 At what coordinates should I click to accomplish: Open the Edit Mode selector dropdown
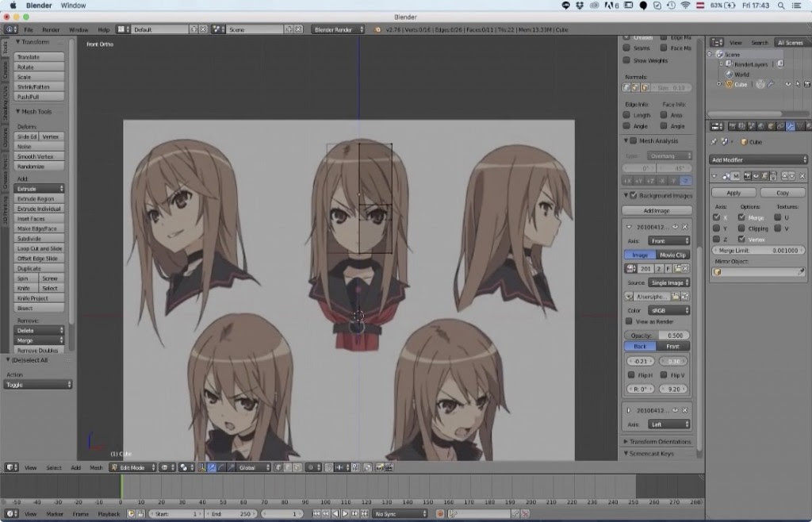pos(132,467)
